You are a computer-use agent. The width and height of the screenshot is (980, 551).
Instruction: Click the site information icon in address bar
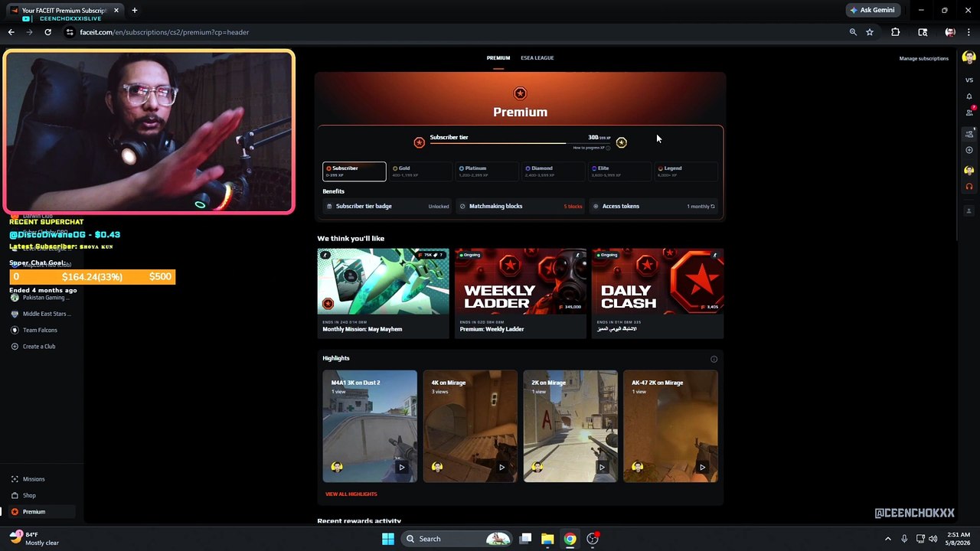(x=70, y=32)
